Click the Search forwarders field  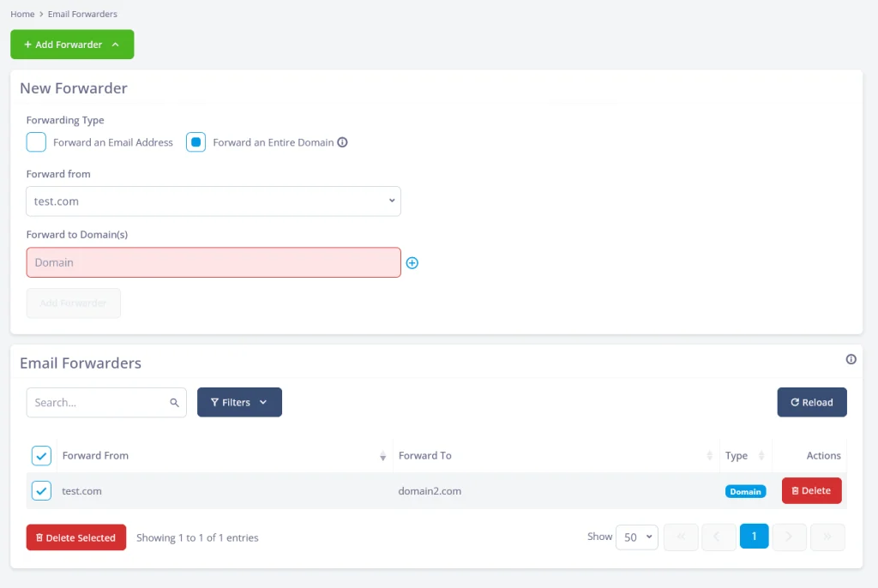click(106, 403)
